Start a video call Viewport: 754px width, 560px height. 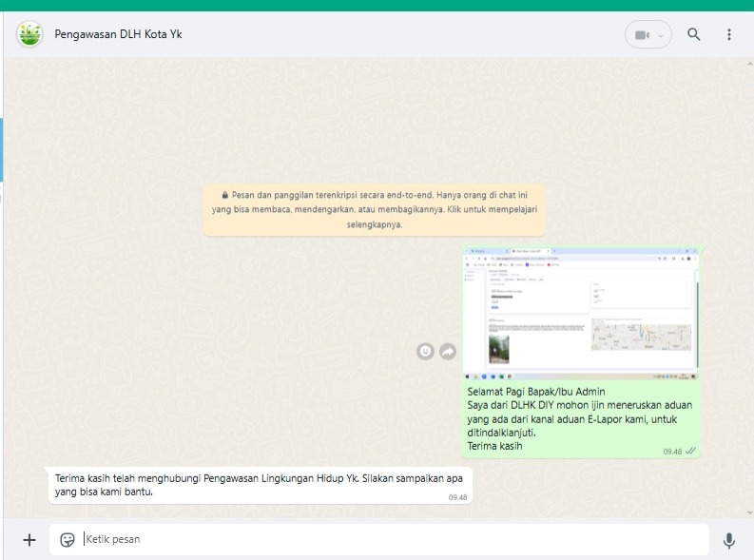pos(642,35)
